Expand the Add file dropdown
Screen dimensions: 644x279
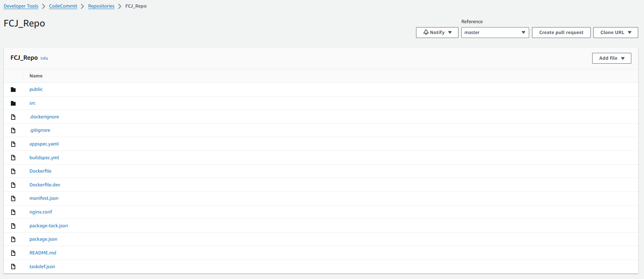coord(612,58)
